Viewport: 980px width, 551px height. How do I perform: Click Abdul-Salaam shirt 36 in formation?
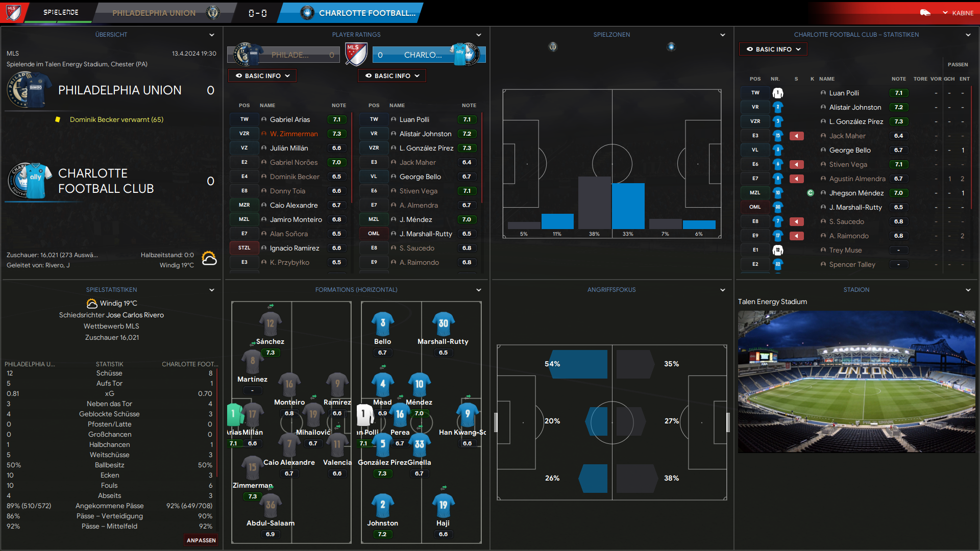coord(270,505)
